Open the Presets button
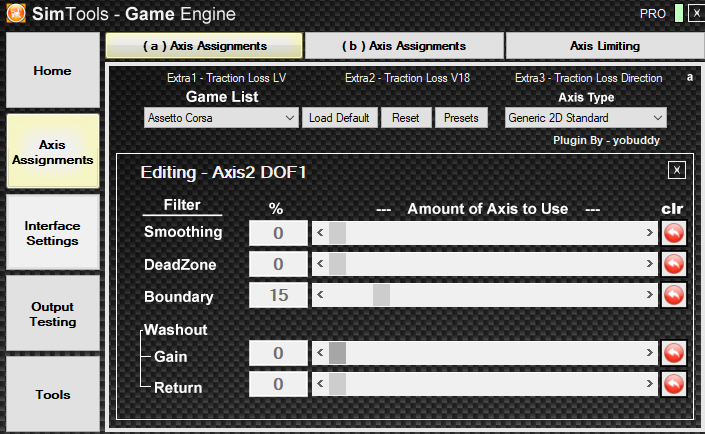The width and height of the screenshot is (705, 434). pos(461,118)
